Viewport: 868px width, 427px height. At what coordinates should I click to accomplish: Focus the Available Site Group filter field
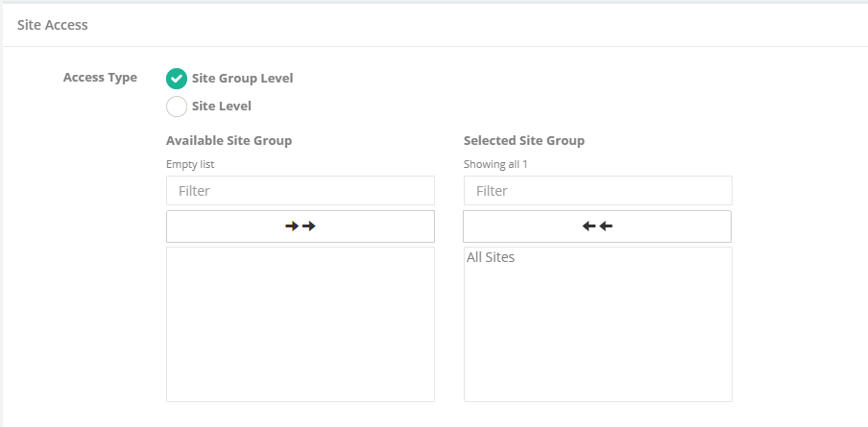301,190
